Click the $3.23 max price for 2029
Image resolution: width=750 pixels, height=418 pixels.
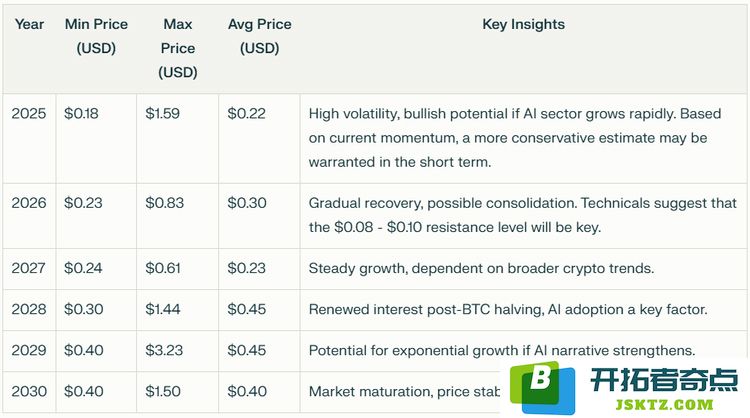164,350
